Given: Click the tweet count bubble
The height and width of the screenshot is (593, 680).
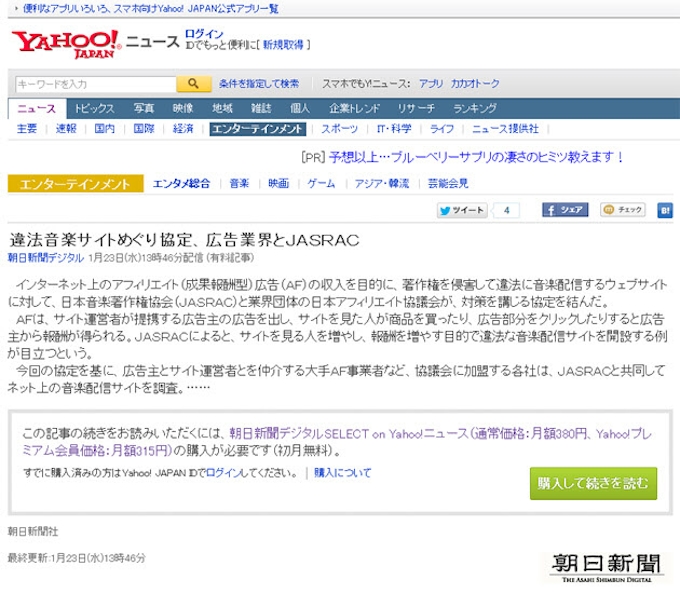Looking at the screenshot, I should [x=507, y=210].
